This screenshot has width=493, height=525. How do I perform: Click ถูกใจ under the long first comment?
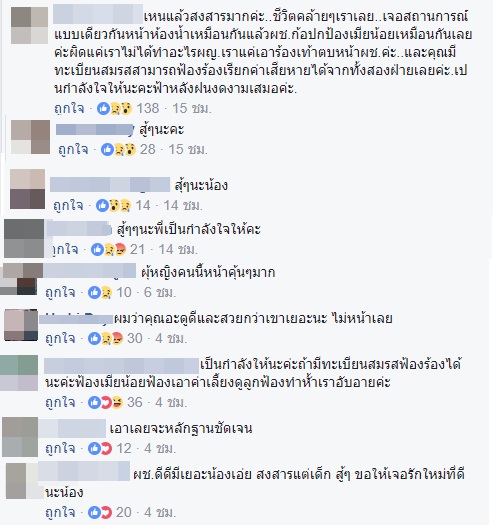click(69, 108)
